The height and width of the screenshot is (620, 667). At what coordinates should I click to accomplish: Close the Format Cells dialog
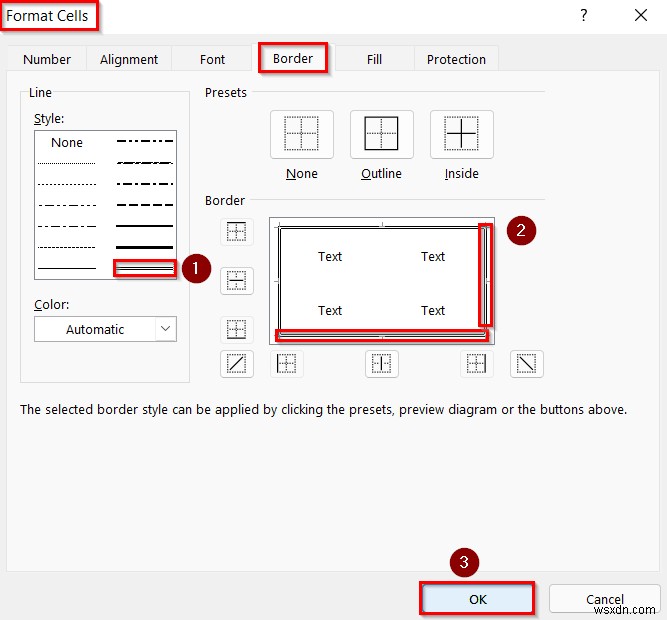[x=641, y=16]
